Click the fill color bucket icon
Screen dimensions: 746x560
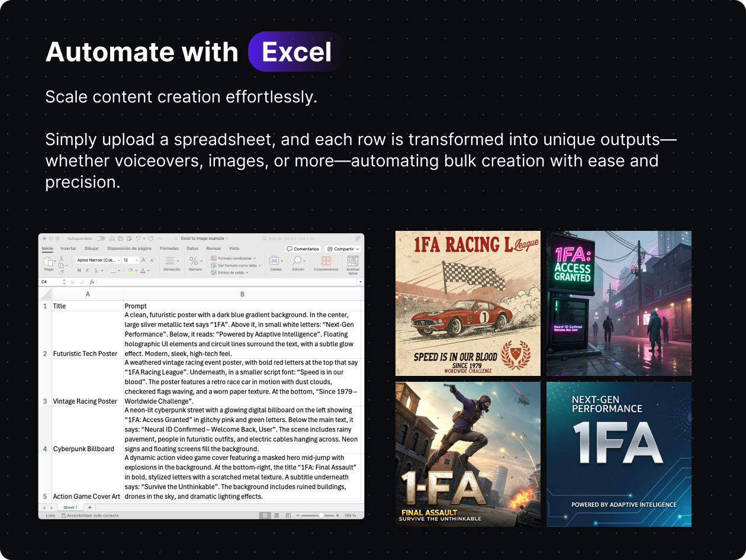[x=131, y=271]
